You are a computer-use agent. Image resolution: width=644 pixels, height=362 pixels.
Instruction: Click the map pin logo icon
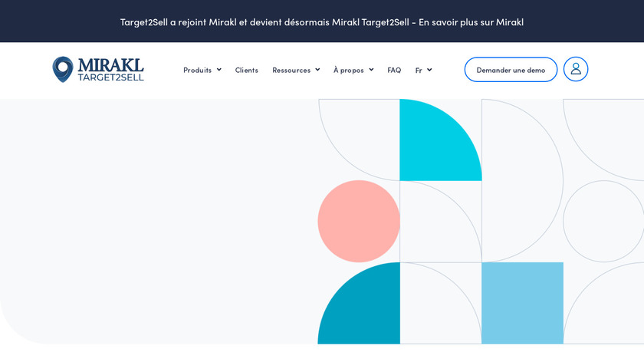(63, 69)
